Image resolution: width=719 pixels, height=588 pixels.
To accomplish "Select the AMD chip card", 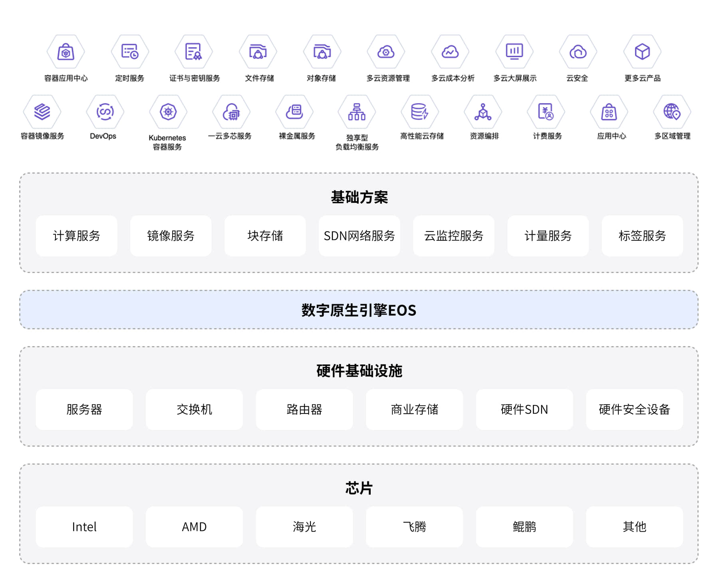I will click(x=194, y=527).
